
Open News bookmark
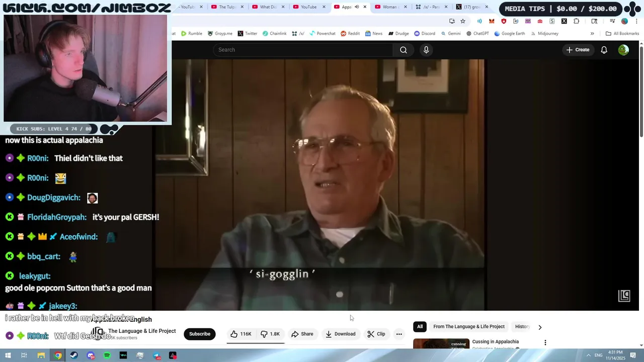point(374,34)
